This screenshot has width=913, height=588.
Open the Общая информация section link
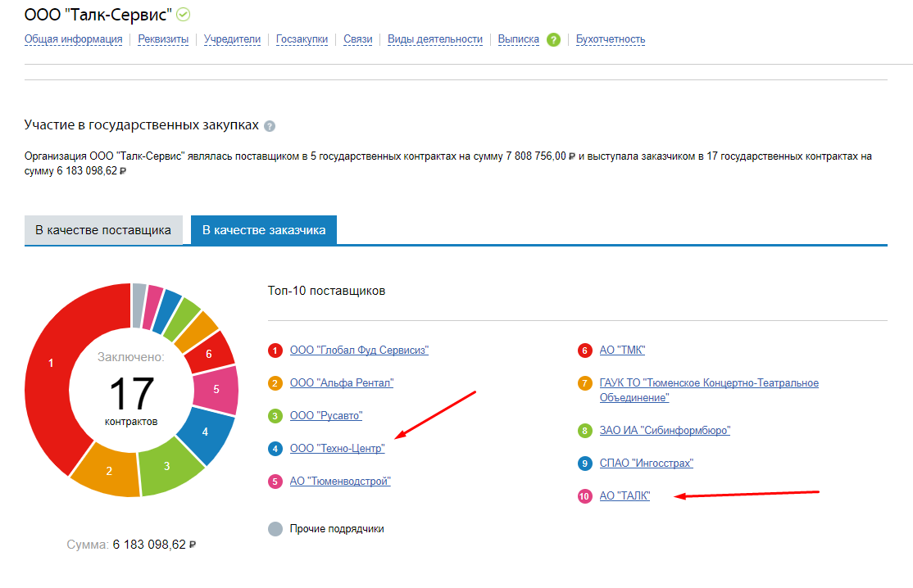click(x=74, y=39)
